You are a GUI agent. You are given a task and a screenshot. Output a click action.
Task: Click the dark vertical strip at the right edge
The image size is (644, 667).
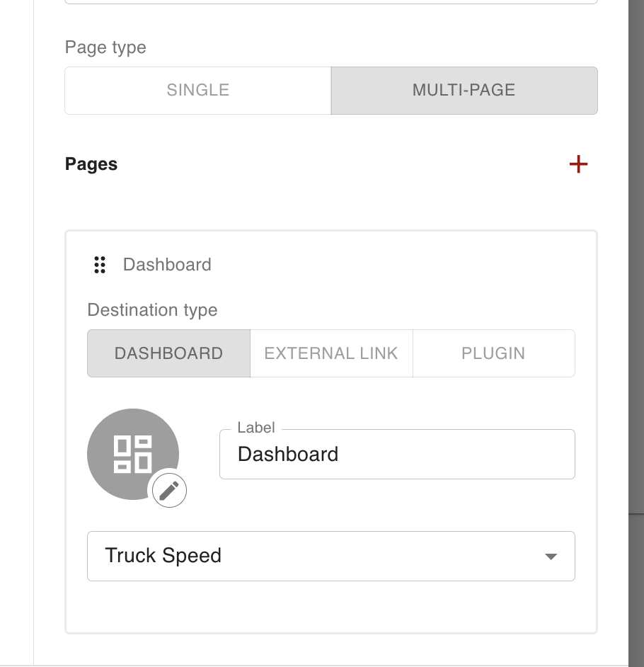(636, 283)
